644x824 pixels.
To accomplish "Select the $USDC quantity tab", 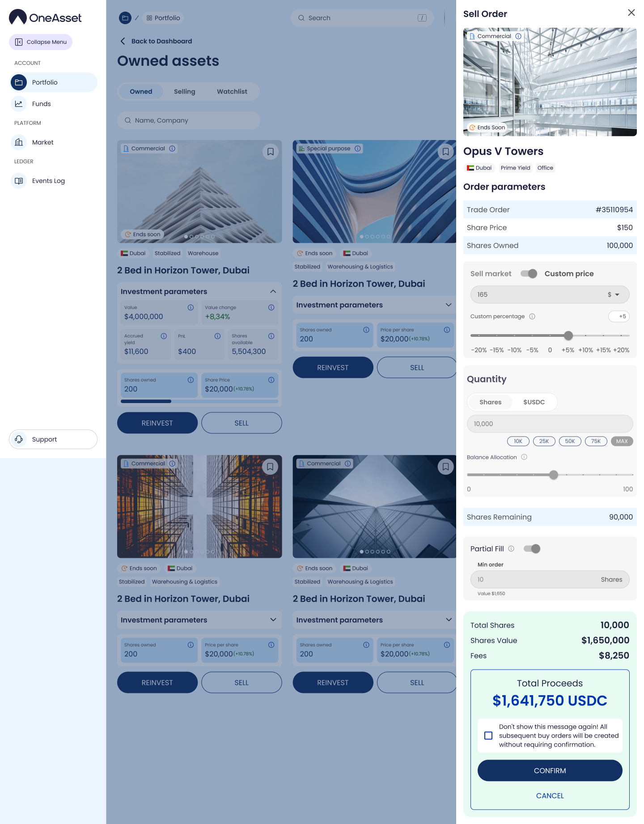I will click(534, 402).
